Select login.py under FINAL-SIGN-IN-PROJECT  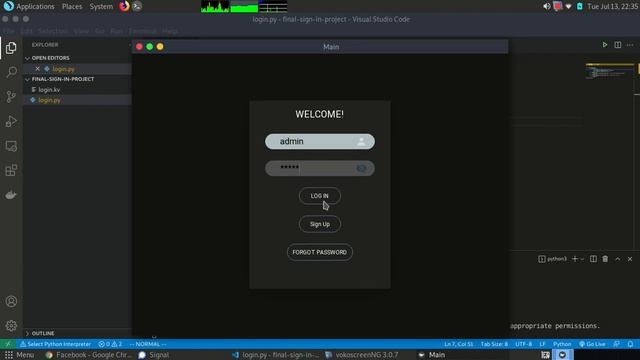coord(49,100)
